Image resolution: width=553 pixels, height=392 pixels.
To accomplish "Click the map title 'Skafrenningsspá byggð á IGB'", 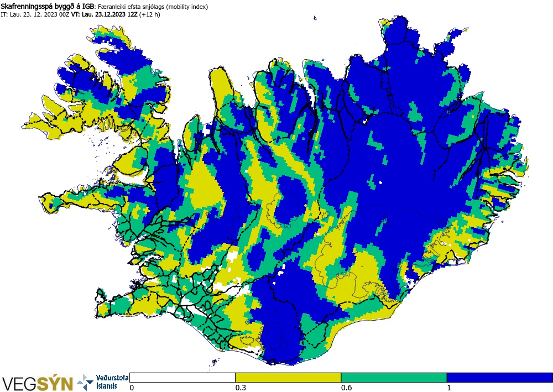I will click(x=47, y=7).
